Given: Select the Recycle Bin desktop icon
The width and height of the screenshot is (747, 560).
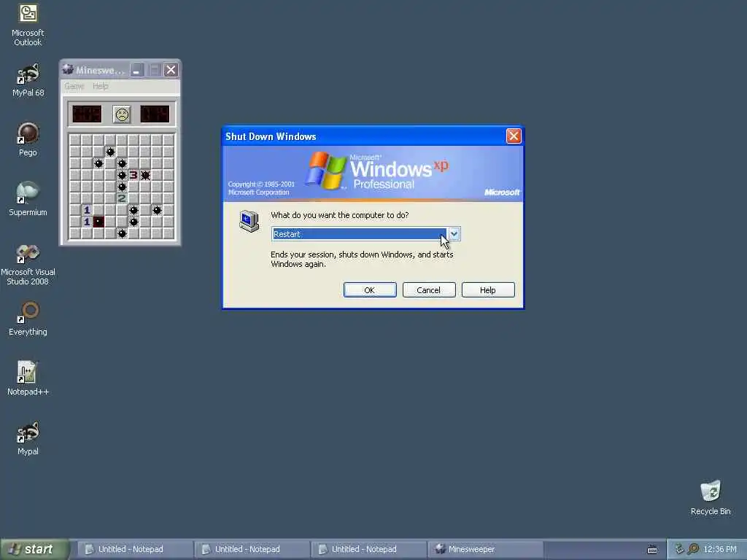Looking at the screenshot, I should pyautogui.click(x=711, y=497).
